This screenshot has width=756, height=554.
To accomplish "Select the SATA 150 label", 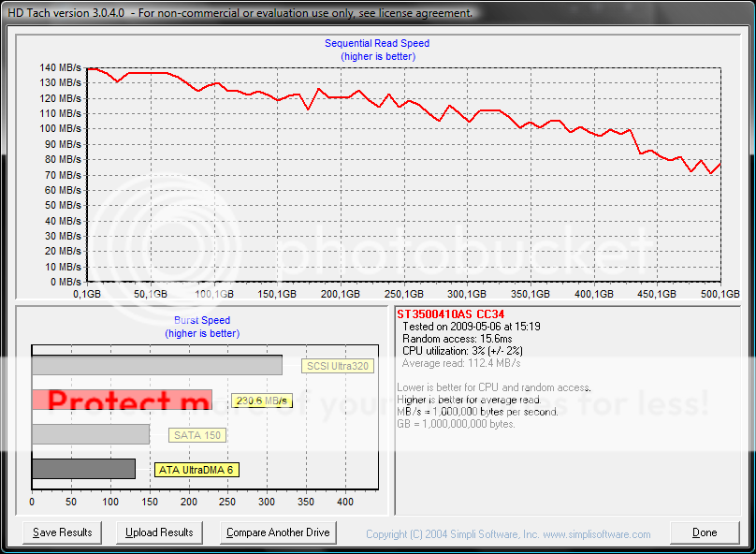I will point(197,435).
